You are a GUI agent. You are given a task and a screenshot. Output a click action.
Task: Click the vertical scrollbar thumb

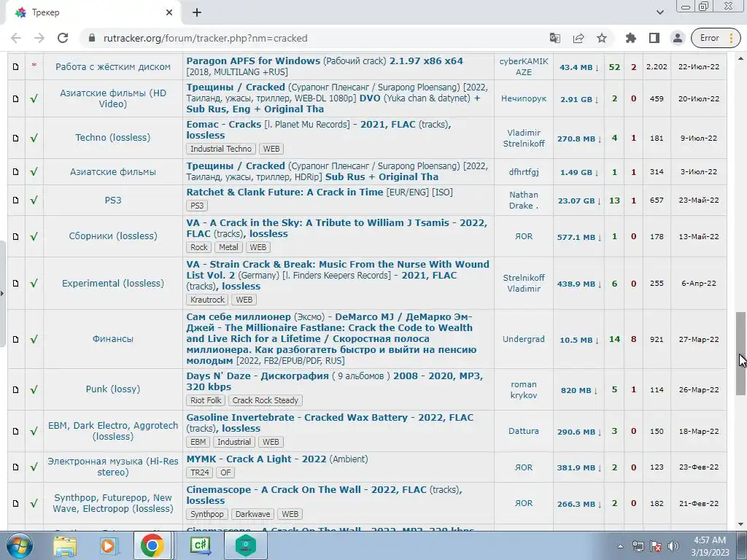[x=740, y=354]
